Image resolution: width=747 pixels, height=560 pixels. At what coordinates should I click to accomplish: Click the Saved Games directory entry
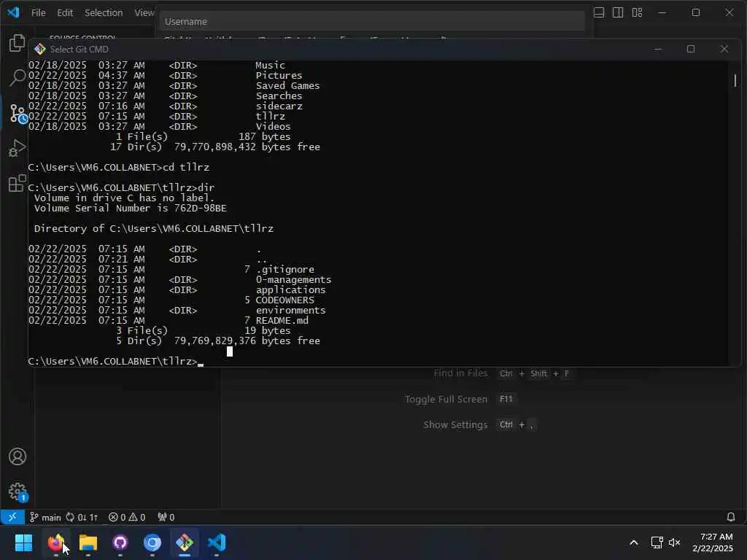click(287, 86)
